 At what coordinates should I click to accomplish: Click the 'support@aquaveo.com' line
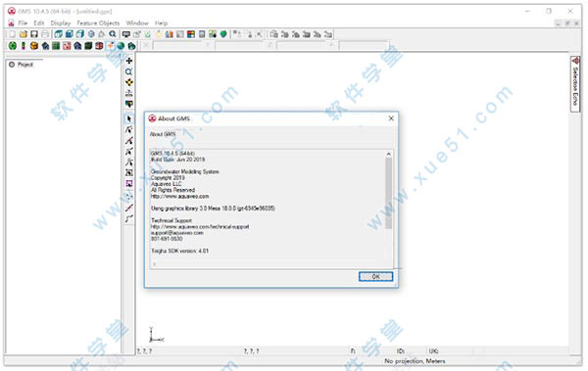coord(177,233)
